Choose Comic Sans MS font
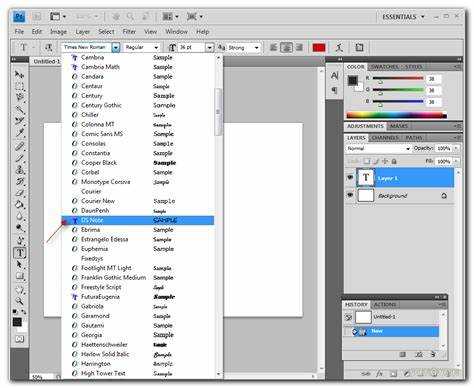 click(x=138, y=134)
